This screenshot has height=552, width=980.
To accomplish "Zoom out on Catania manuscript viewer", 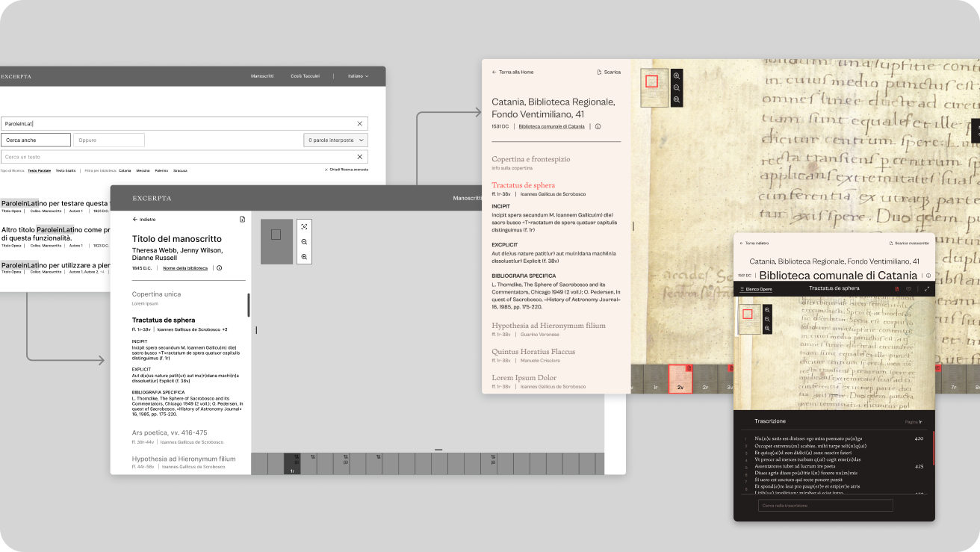I will [x=677, y=88].
